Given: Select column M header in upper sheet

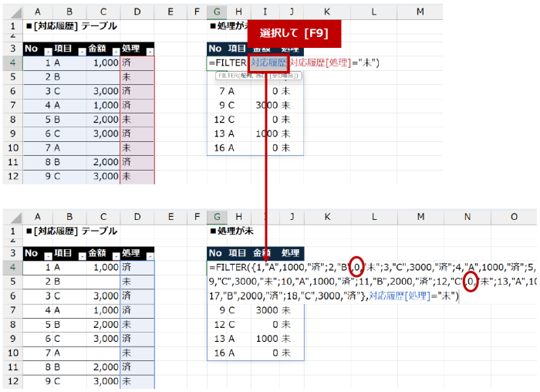Looking at the screenshot, I should 420,12.
